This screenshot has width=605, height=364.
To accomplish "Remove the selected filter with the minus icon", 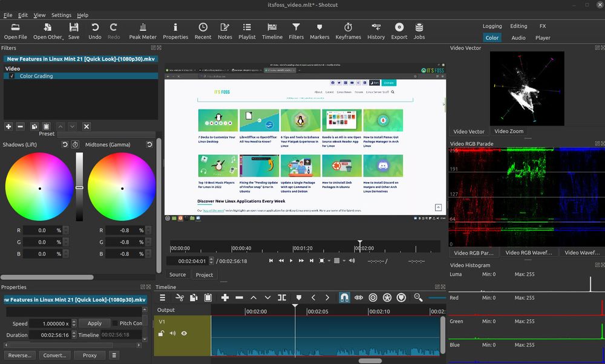I will (20, 126).
